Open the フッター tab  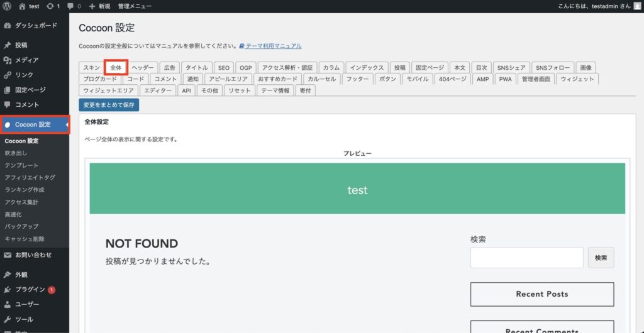pyautogui.click(x=357, y=79)
